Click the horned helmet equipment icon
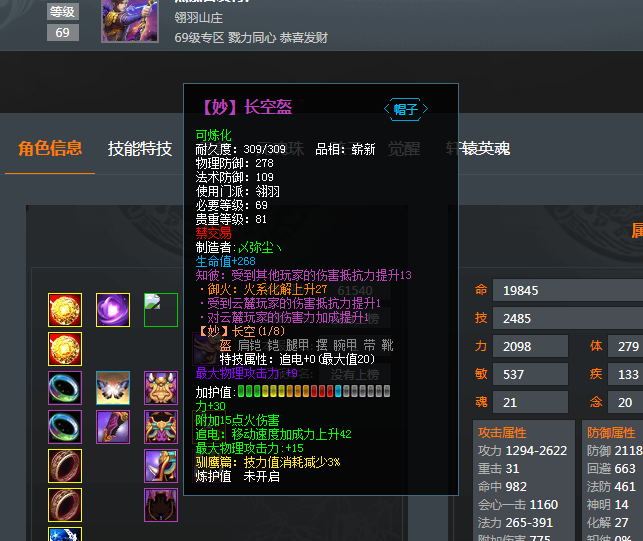The width and height of the screenshot is (643, 541). 161,388
